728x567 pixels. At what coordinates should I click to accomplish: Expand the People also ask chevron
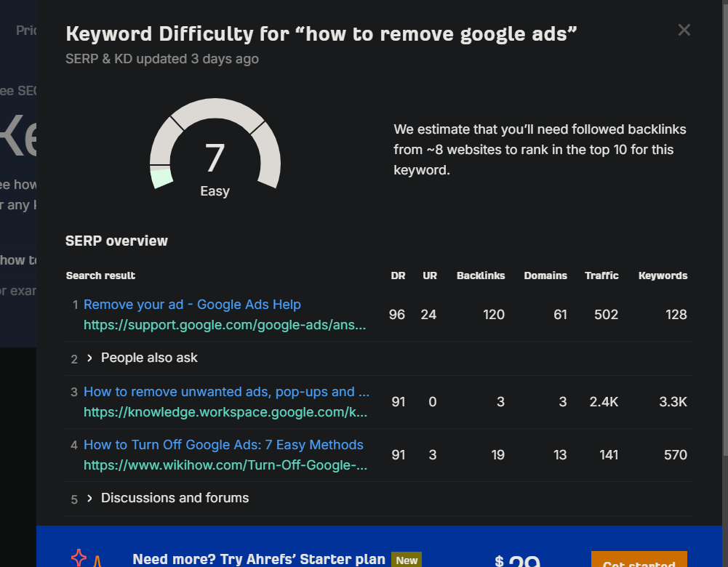(x=89, y=358)
